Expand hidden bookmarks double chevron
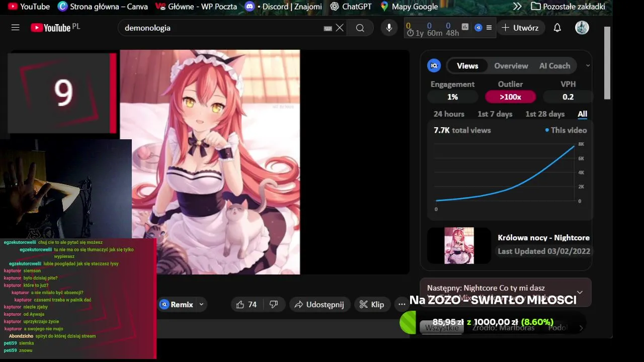Image resolution: width=644 pixels, height=362 pixels. point(517,7)
